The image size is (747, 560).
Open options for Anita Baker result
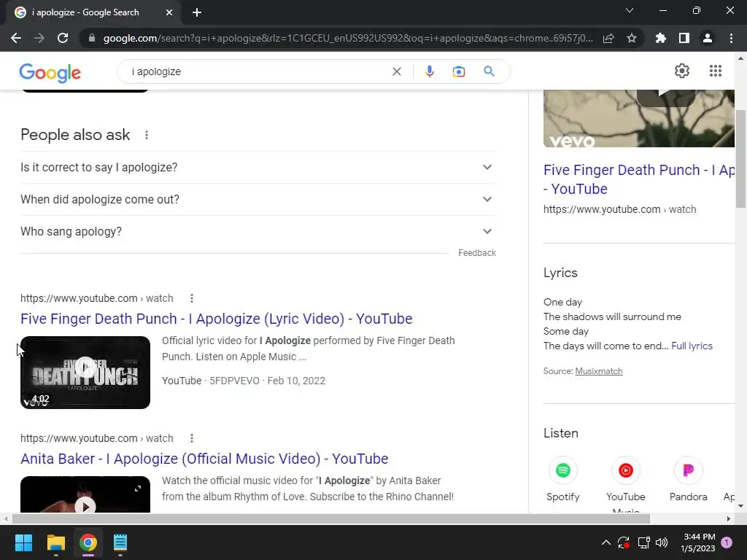[x=192, y=438]
